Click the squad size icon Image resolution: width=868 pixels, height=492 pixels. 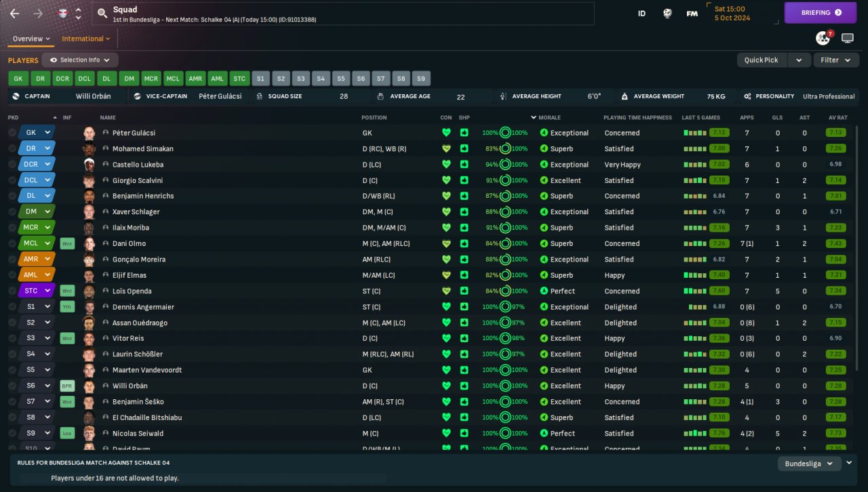[x=258, y=96]
